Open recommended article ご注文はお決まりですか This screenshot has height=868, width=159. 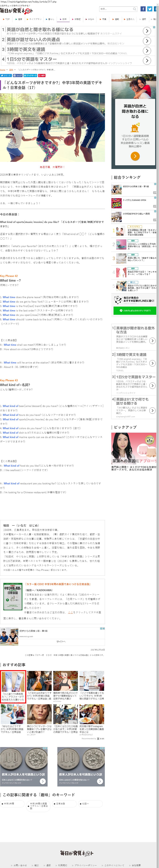[39, 685]
